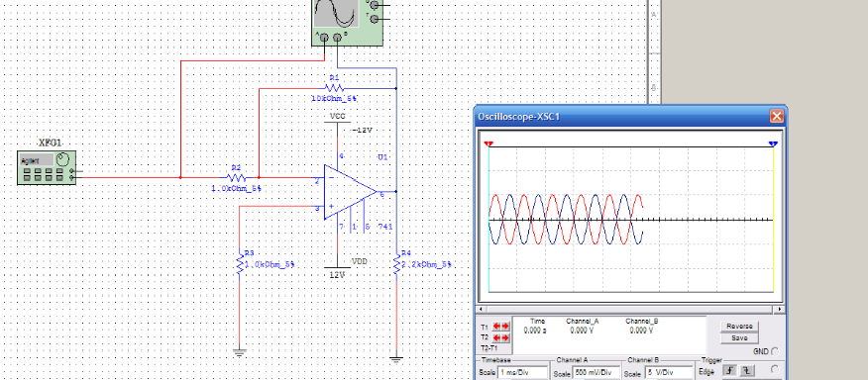The width and height of the screenshot is (868, 380).
Task: Save the oscilloscope trace data
Action: point(739,338)
